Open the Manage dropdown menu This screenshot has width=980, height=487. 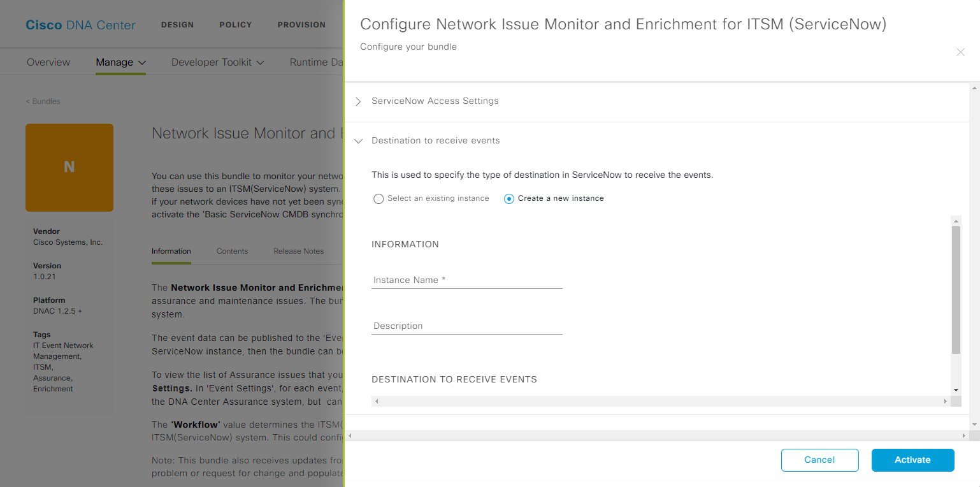(120, 62)
